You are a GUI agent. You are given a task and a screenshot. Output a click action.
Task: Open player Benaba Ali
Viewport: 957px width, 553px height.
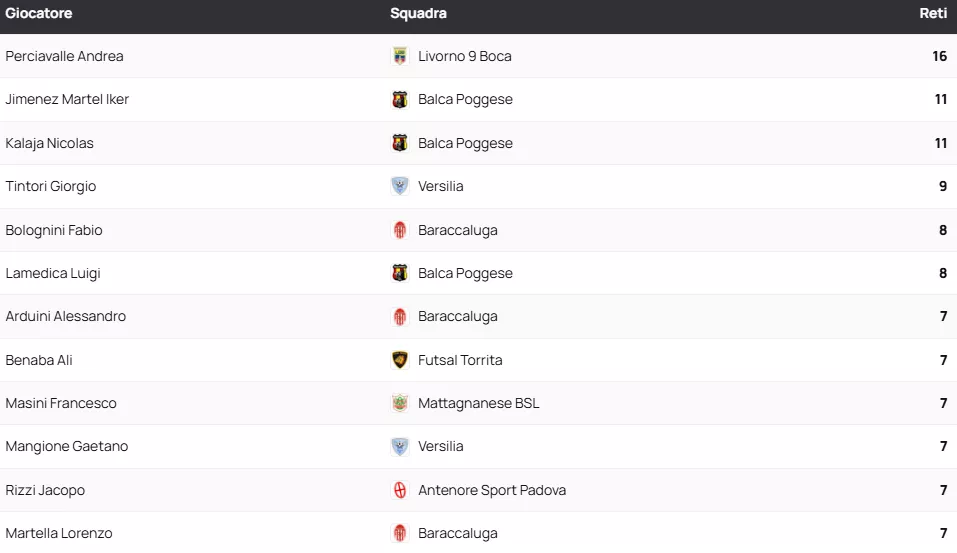39,360
